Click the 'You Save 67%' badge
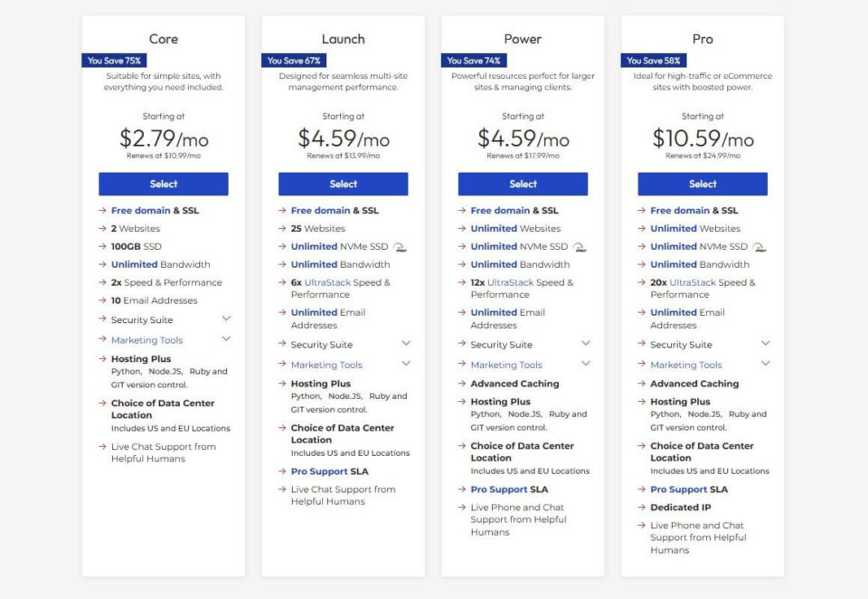This screenshot has height=599, width=868. click(294, 61)
